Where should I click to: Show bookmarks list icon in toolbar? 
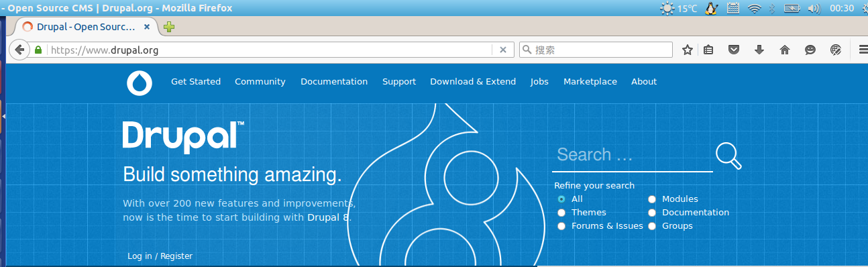(709, 50)
